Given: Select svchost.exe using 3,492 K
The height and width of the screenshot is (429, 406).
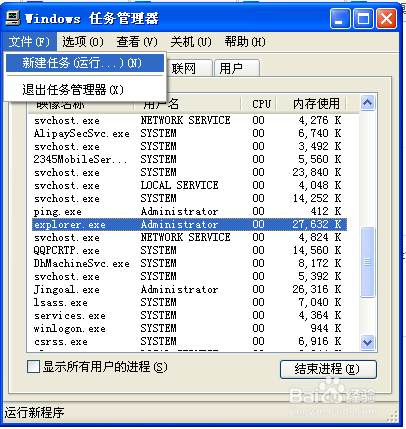Looking at the screenshot, I should 189,146.
